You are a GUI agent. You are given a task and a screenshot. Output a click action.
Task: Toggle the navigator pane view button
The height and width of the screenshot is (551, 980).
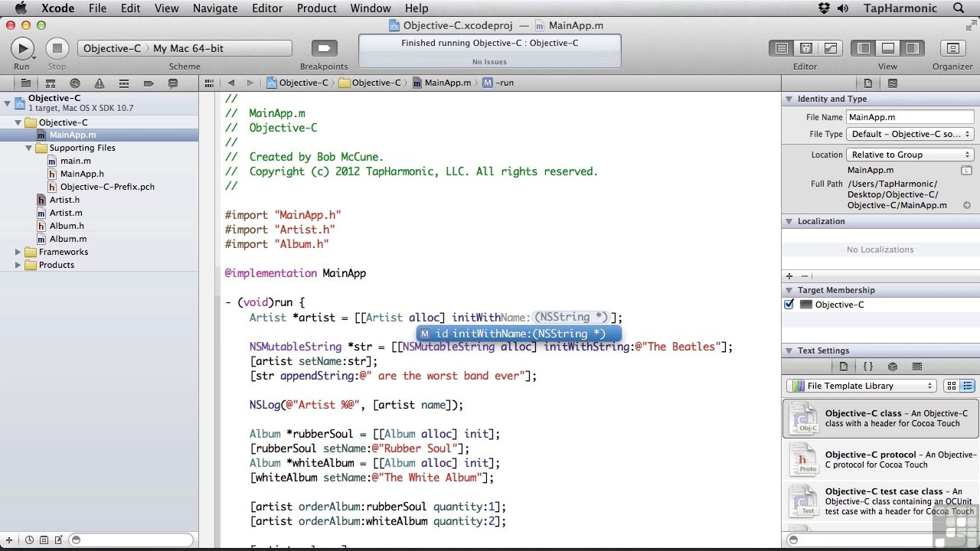(x=864, y=48)
